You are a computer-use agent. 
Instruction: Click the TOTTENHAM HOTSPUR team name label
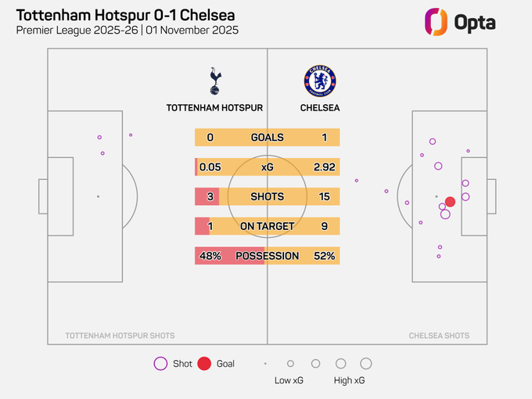pyautogui.click(x=214, y=108)
